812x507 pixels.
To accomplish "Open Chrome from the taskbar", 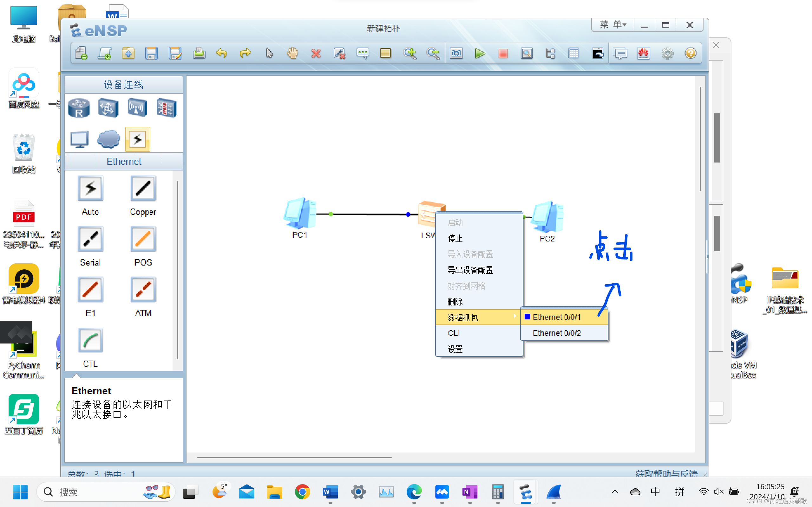I will pos(302,492).
